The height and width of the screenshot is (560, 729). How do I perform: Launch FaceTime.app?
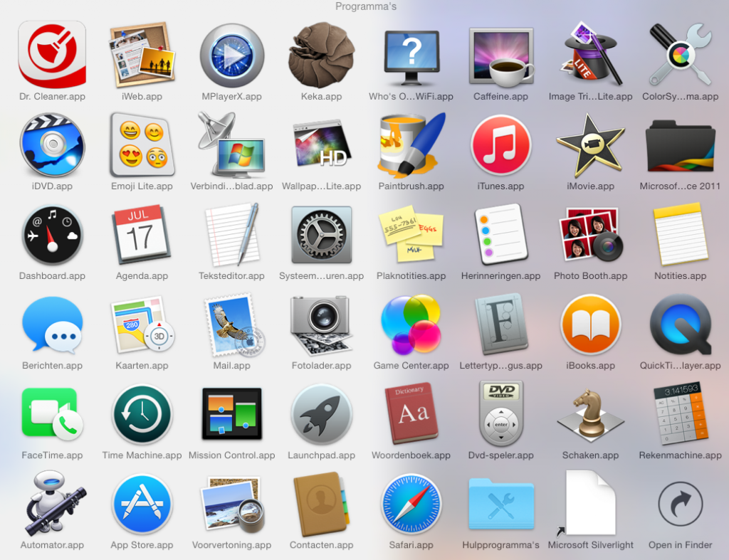coord(52,413)
